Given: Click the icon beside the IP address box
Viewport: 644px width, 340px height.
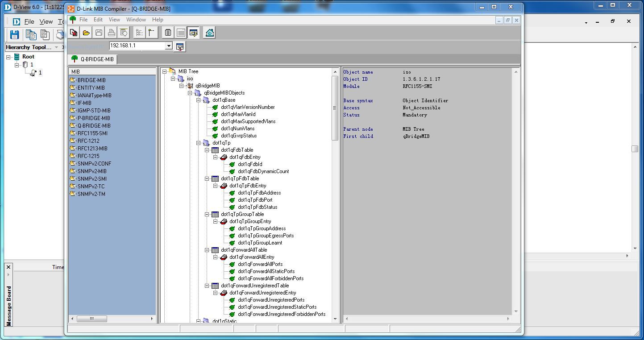Looking at the screenshot, I should [180, 46].
